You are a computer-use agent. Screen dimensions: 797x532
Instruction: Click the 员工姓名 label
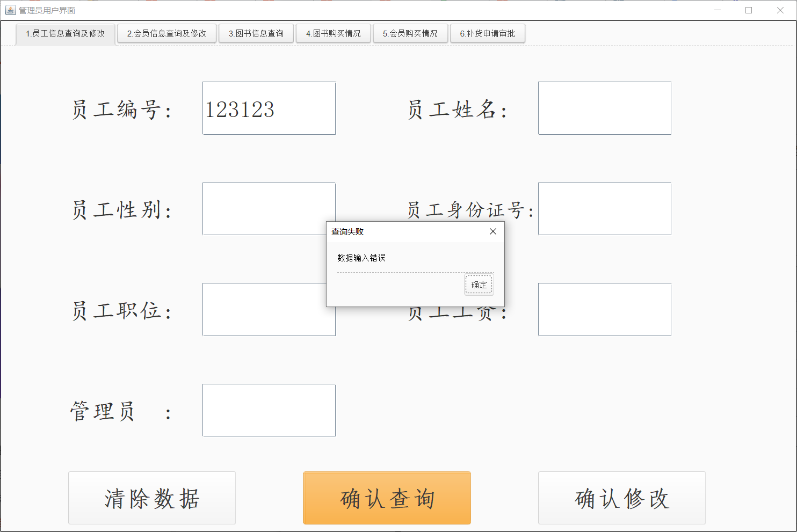457,110
